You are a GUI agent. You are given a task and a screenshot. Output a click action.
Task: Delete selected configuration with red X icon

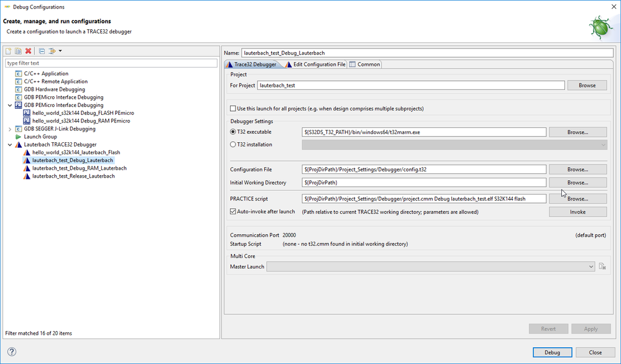point(28,51)
